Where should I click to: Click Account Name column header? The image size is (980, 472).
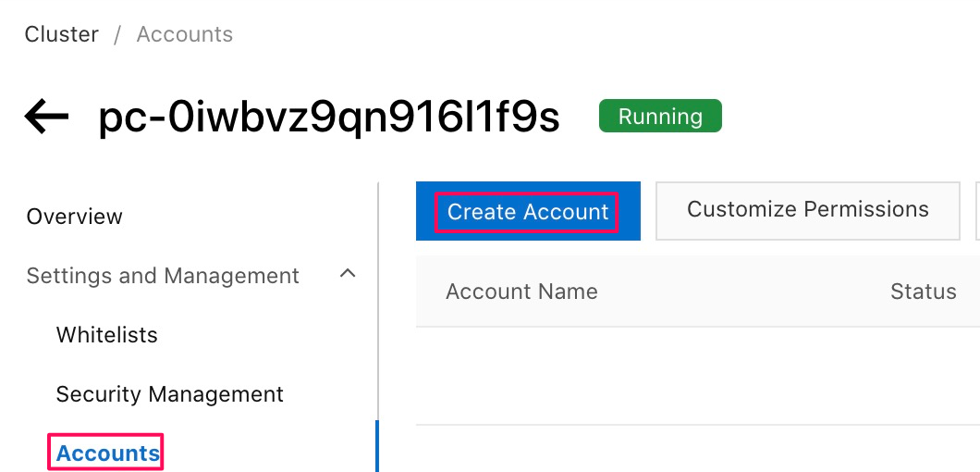click(x=521, y=292)
